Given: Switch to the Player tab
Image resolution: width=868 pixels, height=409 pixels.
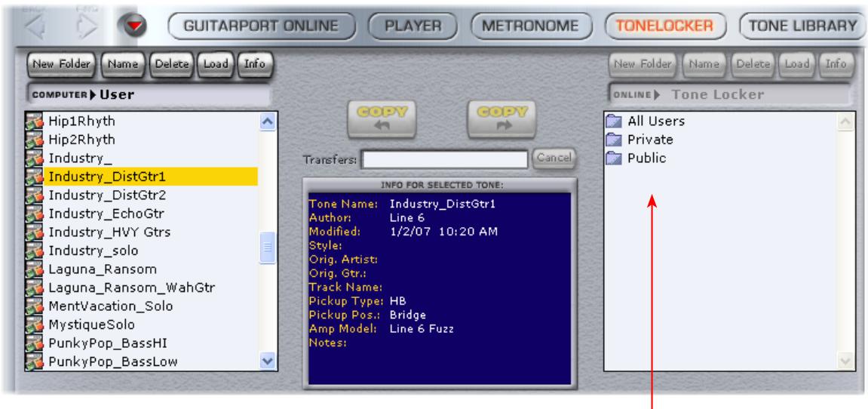Looking at the screenshot, I should 413,26.
